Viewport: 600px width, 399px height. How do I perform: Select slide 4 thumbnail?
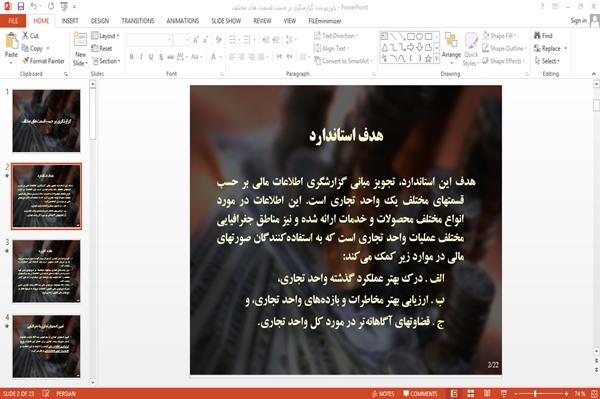pos(46,346)
